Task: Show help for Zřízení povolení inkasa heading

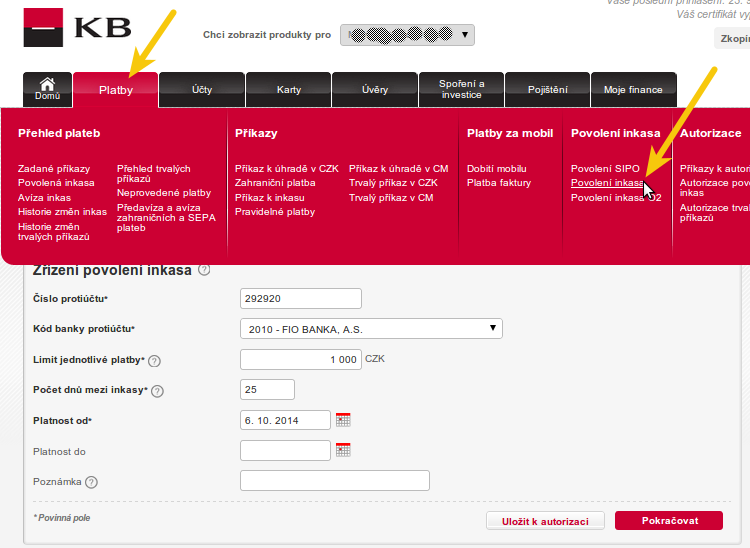Action: [204, 270]
